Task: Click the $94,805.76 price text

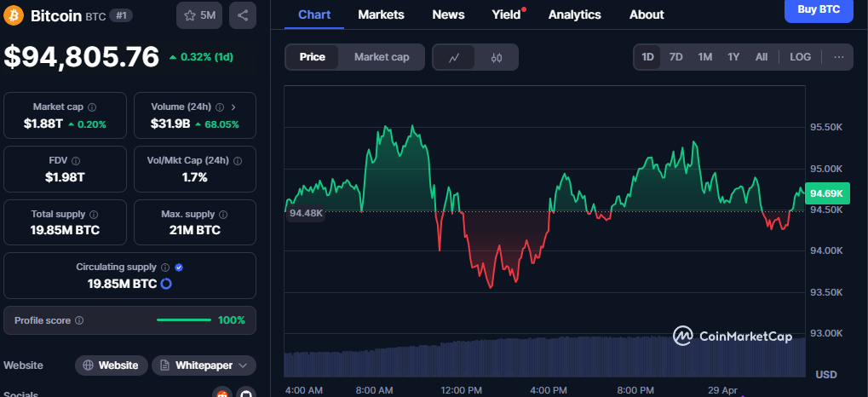Action: click(82, 57)
